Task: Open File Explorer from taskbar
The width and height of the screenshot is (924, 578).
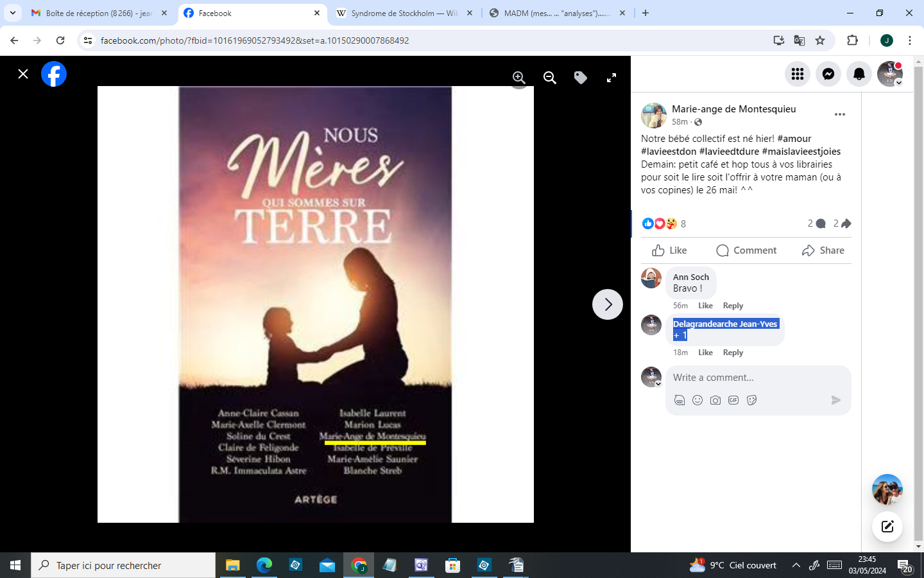Action: [x=232, y=565]
